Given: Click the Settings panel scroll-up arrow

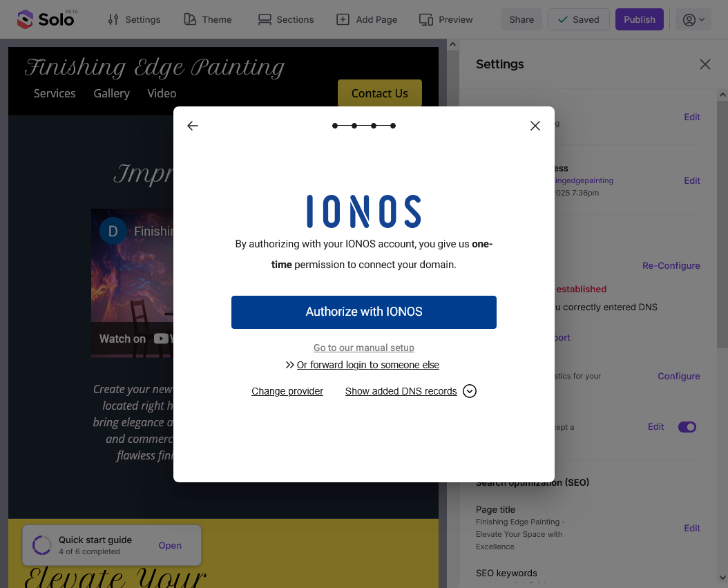Looking at the screenshot, I should pyautogui.click(x=722, y=95).
